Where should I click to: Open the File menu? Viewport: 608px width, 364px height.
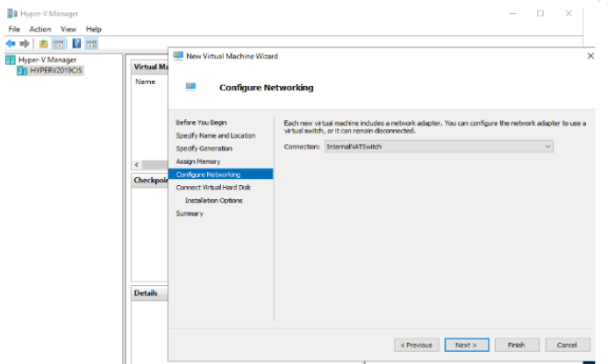point(14,29)
